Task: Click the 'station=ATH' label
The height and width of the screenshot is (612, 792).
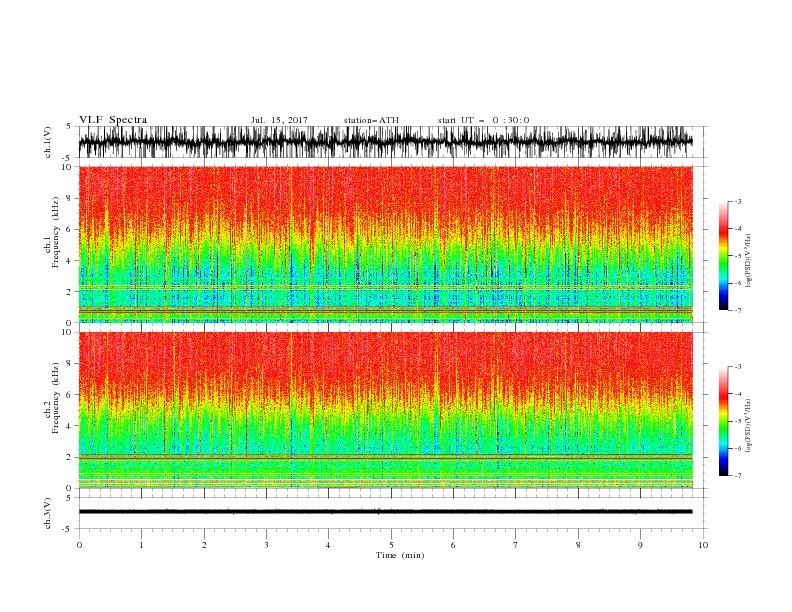Action: [371, 120]
